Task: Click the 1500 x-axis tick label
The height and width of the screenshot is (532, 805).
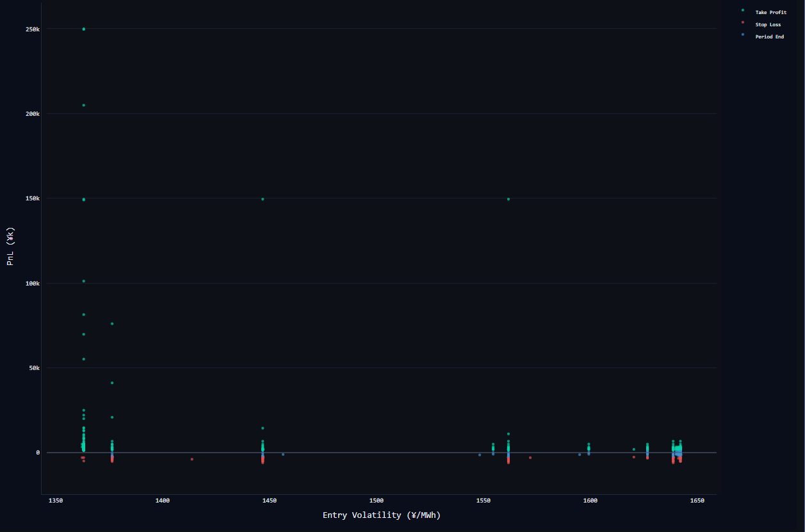Action: pyautogui.click(x=377, y=500)
